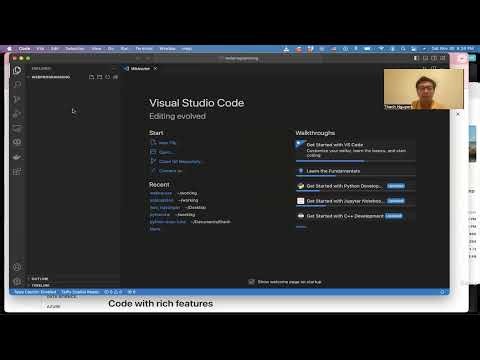This screenshot has width=480, height=360.
Task: Open Accounts icon at activity bar bottom
Action: pos(17,267)
